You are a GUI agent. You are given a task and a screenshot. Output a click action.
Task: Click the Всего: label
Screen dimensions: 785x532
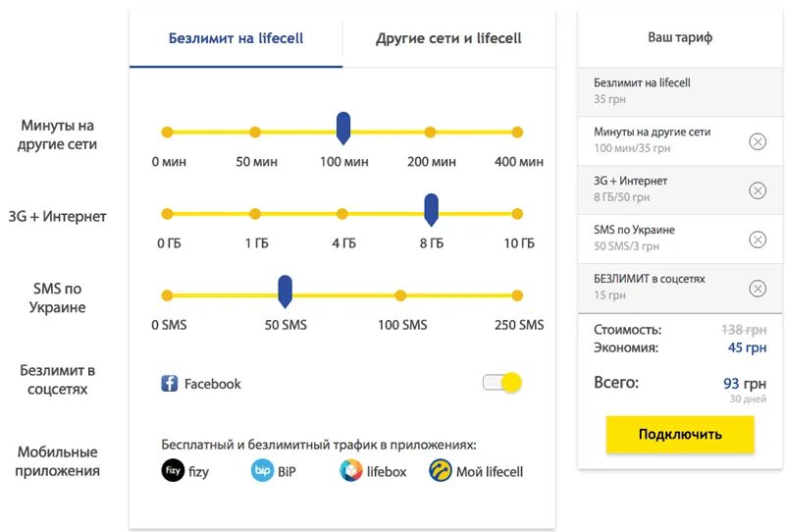(x=616, y=383)
